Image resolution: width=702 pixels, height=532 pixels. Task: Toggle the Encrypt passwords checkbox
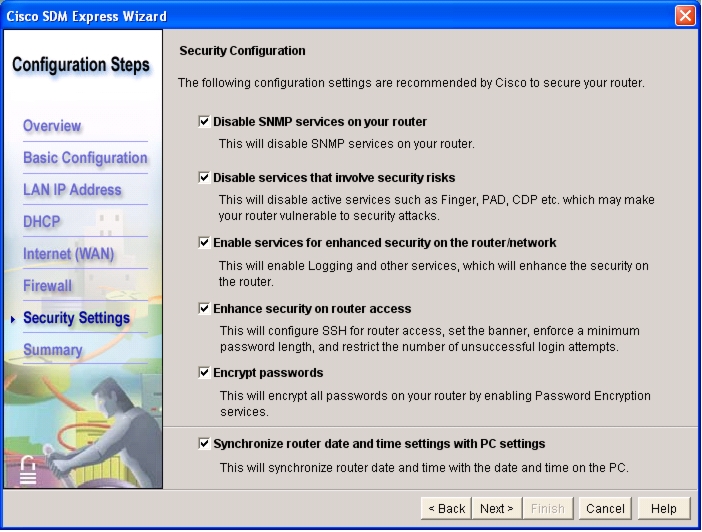(x=204, y=373)
